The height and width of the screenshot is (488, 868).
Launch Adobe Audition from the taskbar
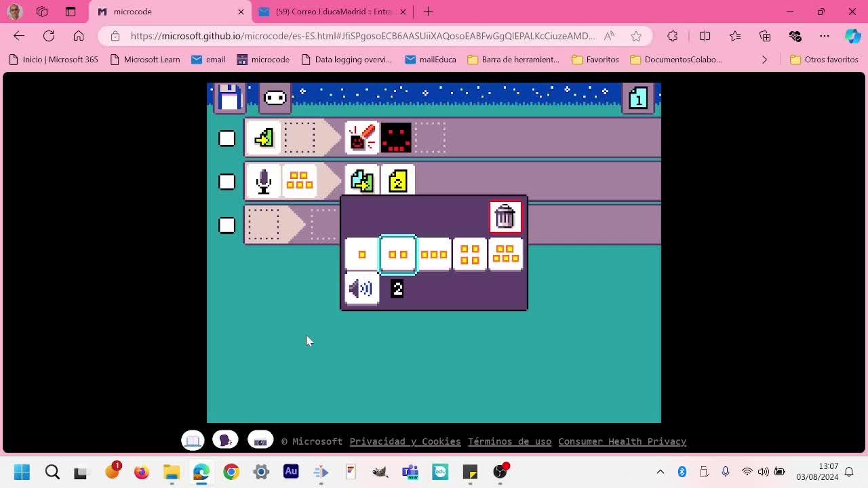point(291,472)
